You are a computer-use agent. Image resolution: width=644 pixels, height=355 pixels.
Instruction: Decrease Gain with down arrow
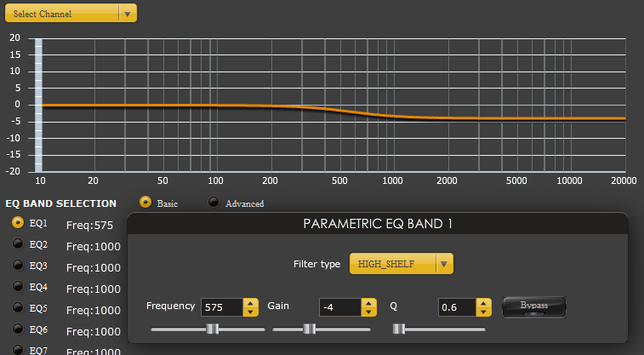pyautogui.click(x=369, y=312)
